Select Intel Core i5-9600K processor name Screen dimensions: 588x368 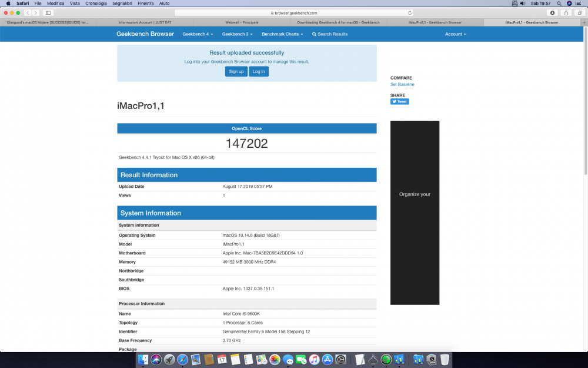241,314
